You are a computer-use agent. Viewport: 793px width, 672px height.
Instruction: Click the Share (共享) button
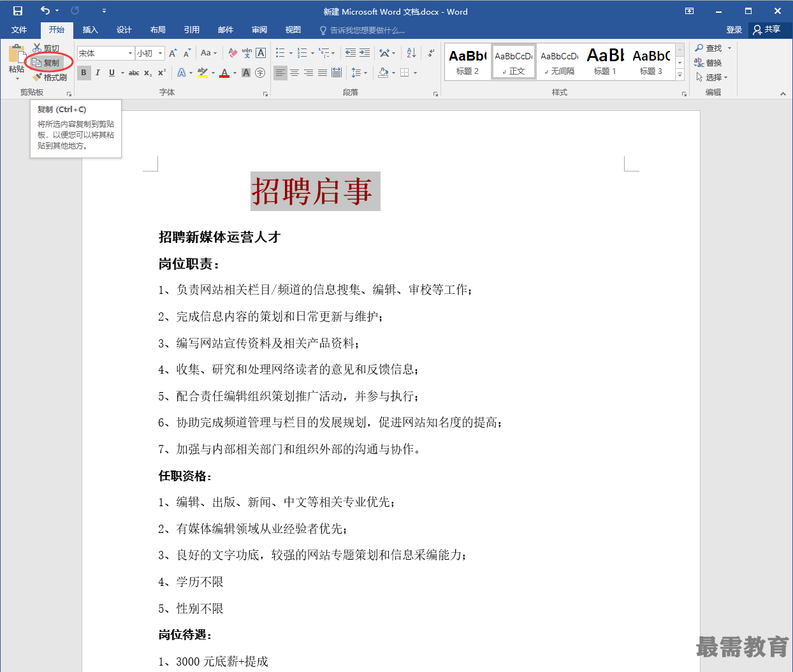767,30
